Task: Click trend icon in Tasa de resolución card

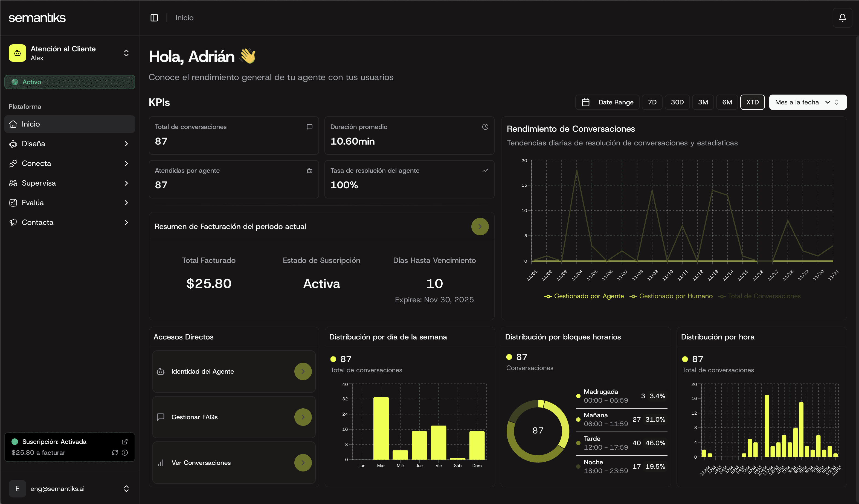Action: (x=485, y=171)
